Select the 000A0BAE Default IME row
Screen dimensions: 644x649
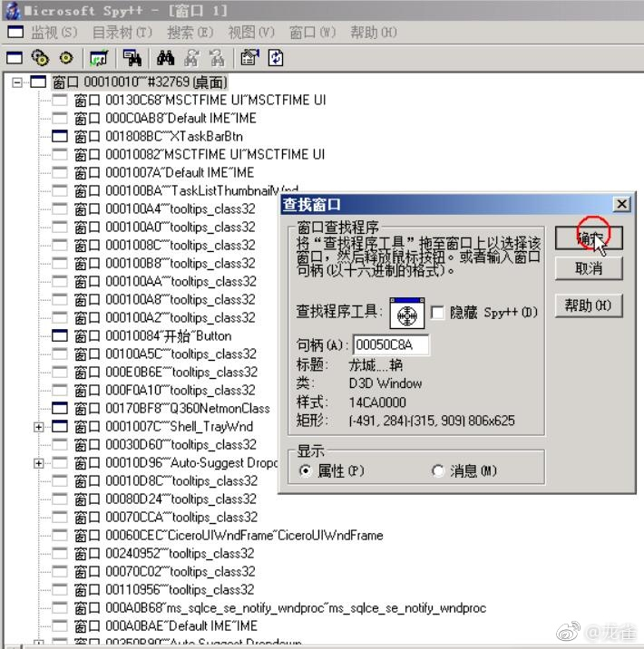(166, 625)
